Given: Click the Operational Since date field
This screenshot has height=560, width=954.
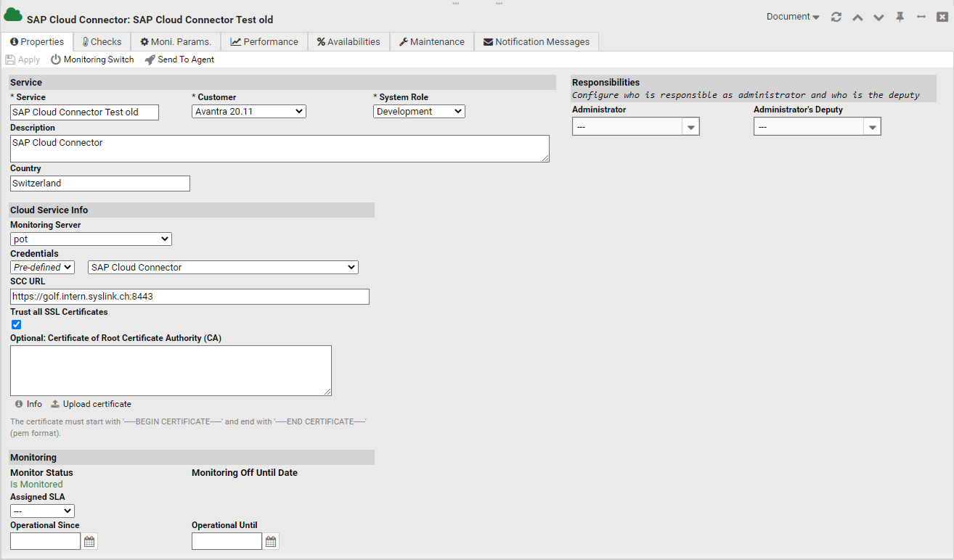Looking at the screenshot, I should [x=45, y=541].
